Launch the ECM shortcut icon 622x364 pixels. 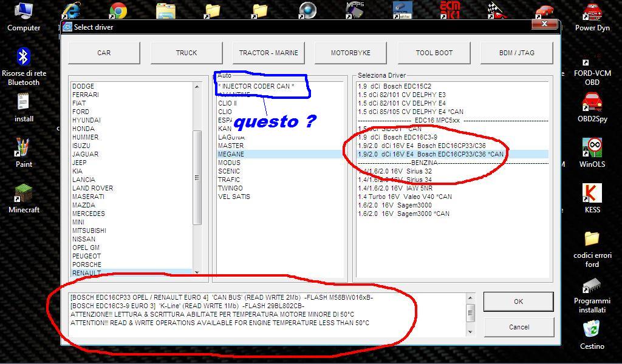coord(450,10)
